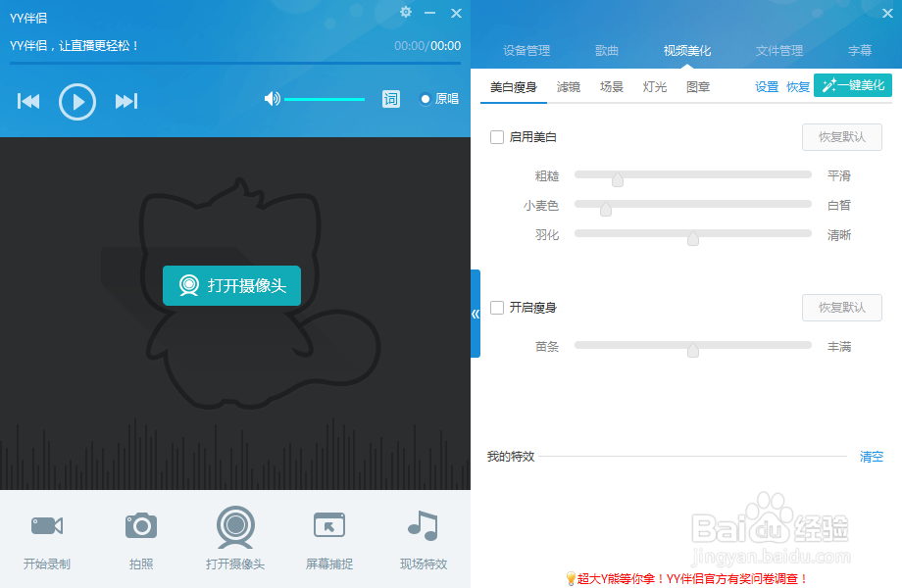Open the 文件管理 tab
Screen dimensions: 902x588
pyautogui.click(x=778, y=51)
